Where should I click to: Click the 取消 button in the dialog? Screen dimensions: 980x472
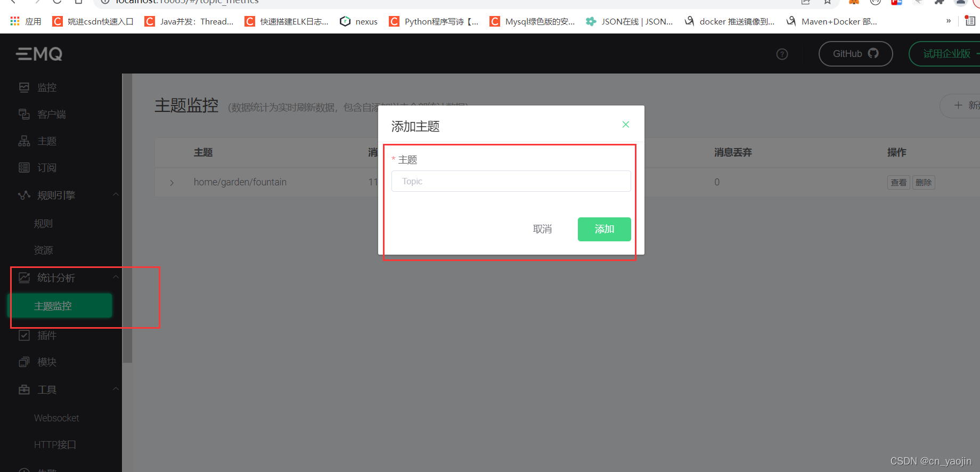click(x=542, y=229)
